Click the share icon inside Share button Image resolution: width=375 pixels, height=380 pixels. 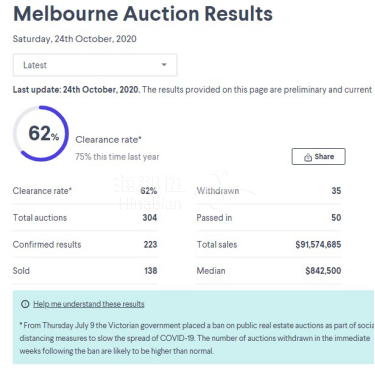point(308,157)
